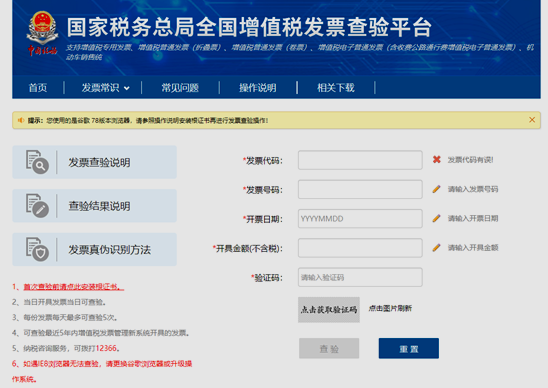Click the 每份发票每天最多可查验5次 note
Image resolution: width=548 pixels, height=388 pixels.
click(70, 317)
